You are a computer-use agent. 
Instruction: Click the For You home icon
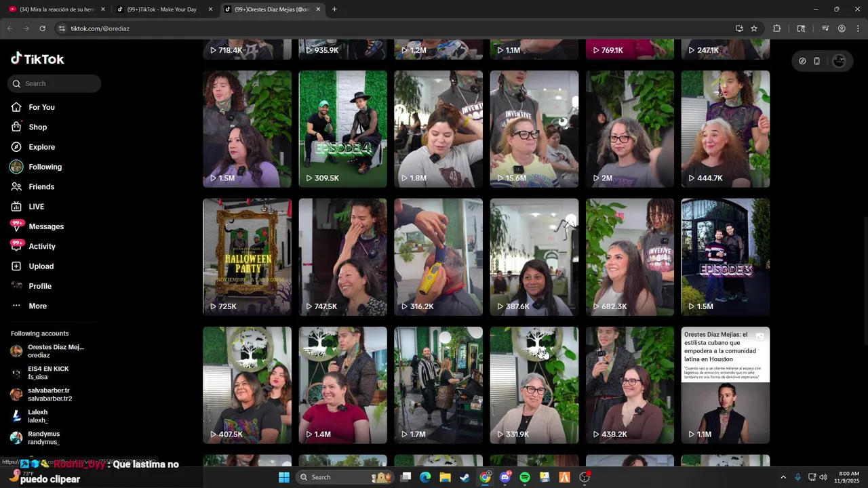[x=16, y=107]
